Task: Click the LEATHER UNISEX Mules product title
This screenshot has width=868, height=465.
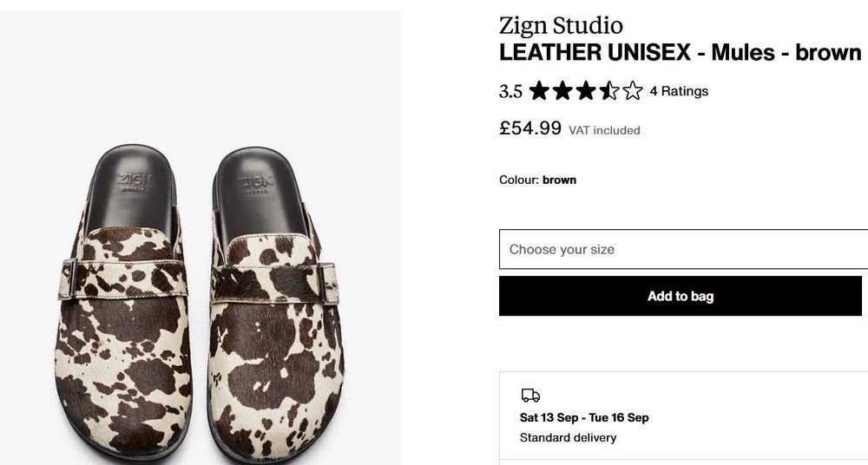Action: tap(680, 52)
